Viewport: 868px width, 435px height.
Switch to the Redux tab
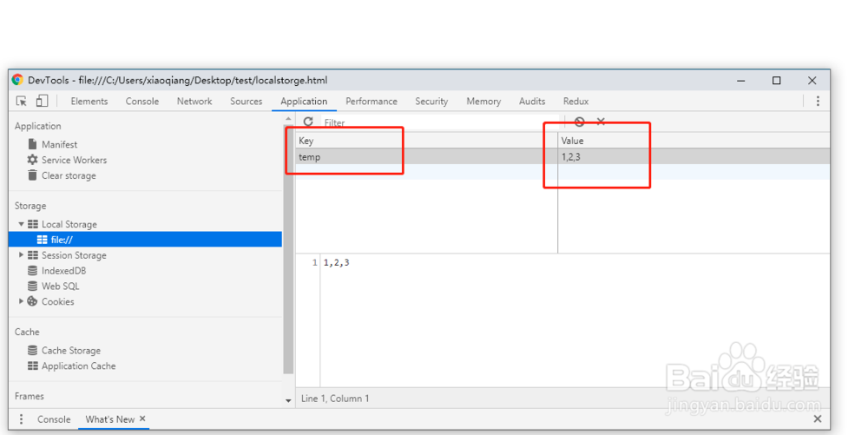(x=575, y=102)
